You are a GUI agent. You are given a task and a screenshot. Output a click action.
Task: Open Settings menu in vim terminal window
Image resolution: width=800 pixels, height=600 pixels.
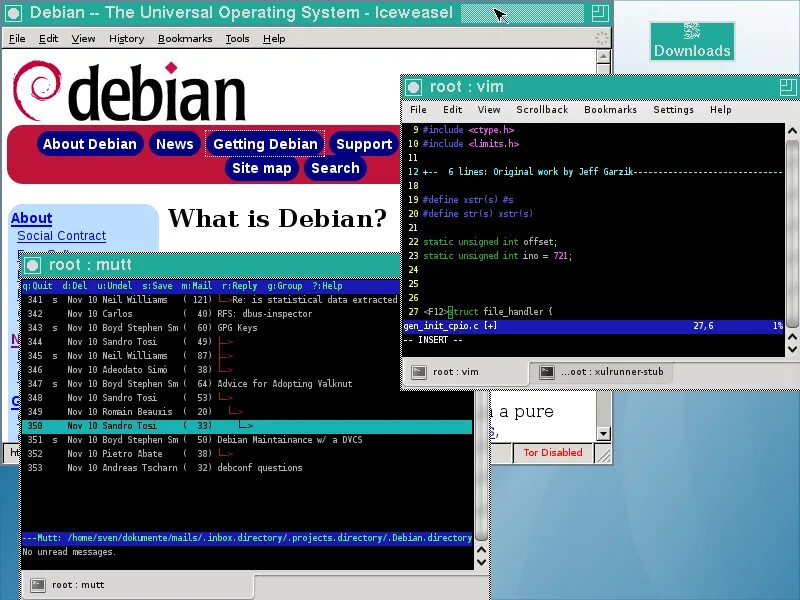[x=673, y=110]
